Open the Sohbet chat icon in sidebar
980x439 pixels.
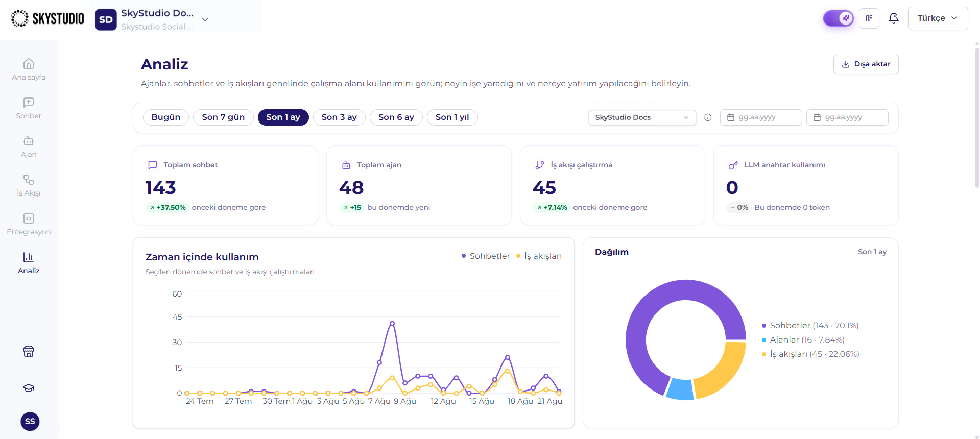[x=29, y=103]
